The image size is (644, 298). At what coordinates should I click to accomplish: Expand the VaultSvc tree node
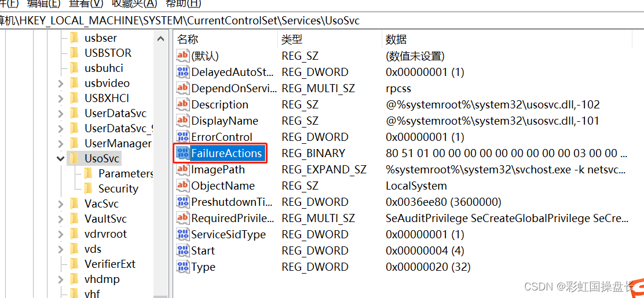[x=61, y=219]
